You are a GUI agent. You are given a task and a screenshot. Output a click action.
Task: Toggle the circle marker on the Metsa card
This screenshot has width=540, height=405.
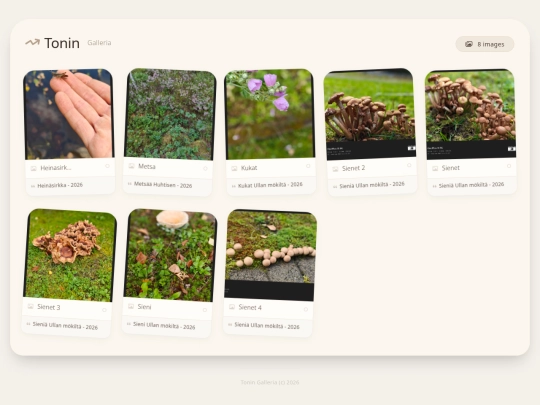tap(205, 168)
